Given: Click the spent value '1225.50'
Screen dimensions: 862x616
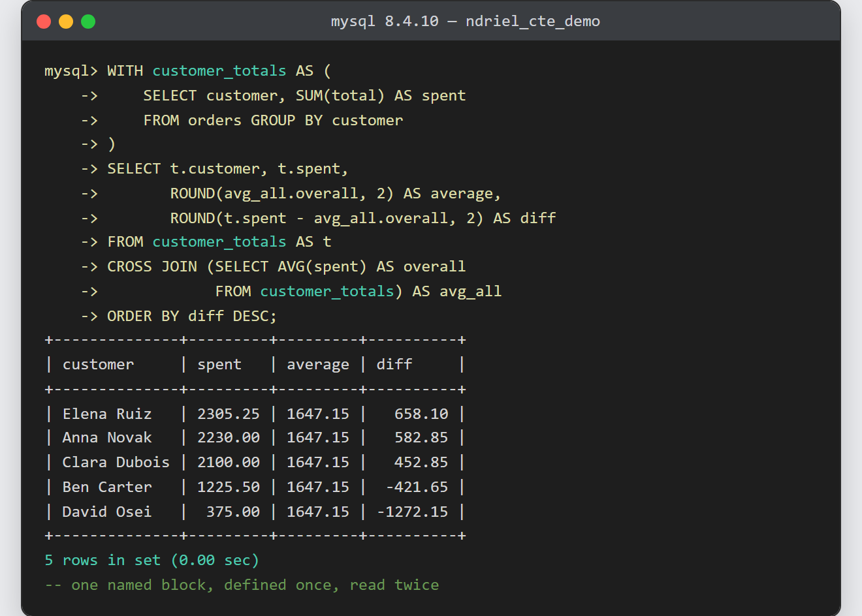Looking at the screenshot, I should 229,487.
